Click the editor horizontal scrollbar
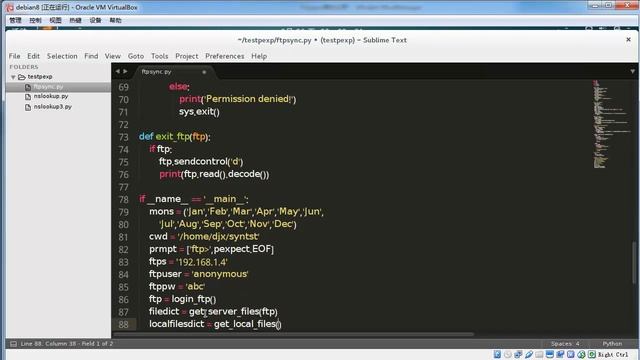This screenshot has width=640, height=360. tap(293, 334)
